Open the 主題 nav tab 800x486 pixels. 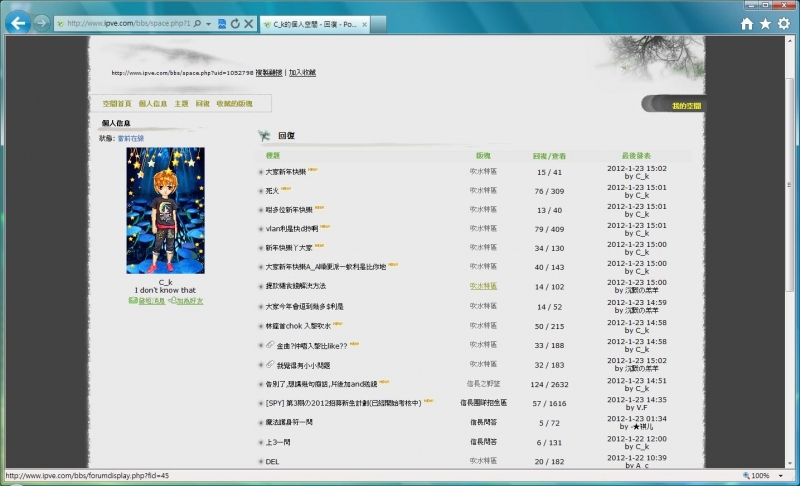pyautogui.click(x=181, y=104)
